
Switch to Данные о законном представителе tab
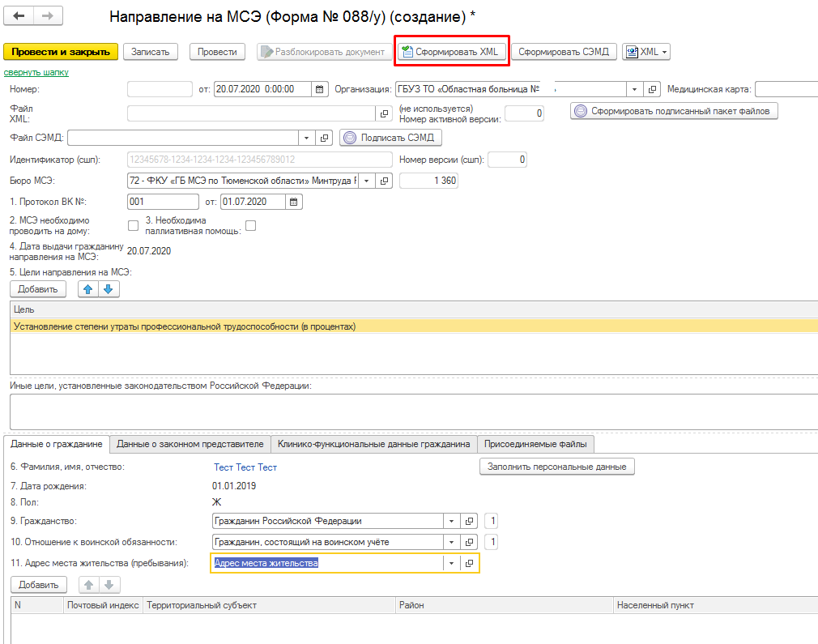click(x=190, y=444)
